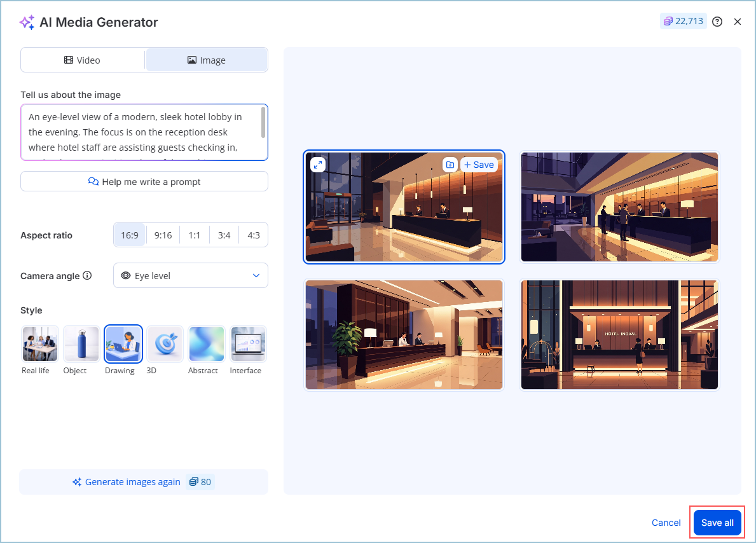The height and width of the screenshot is (543, 756).
Task: Switch to the Image tab
Action: tap(207, 60)
